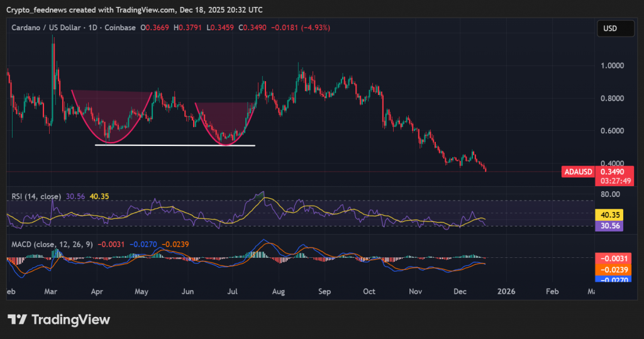
Task: Click the 0.6000 price axis label
Action: coord(613,131)
